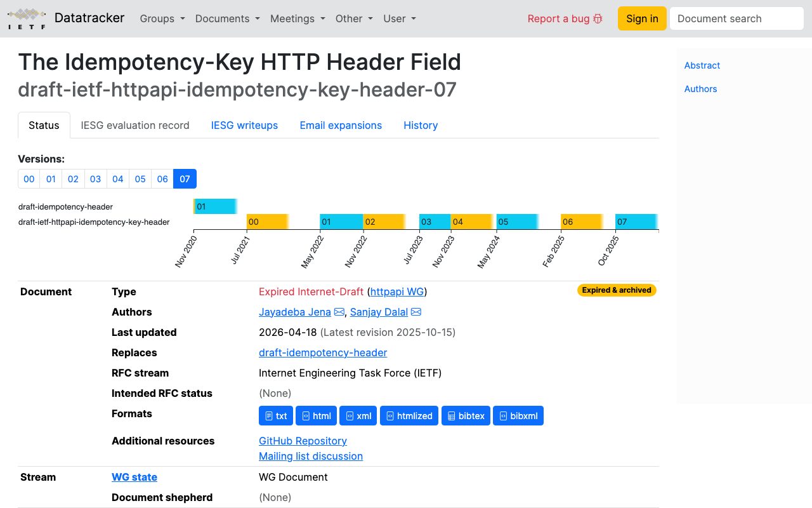The width and height of the screenshot is (812, 508).
Task: Click timeline bar 02 in the httpapi row
Action: (x=384, y=222)
